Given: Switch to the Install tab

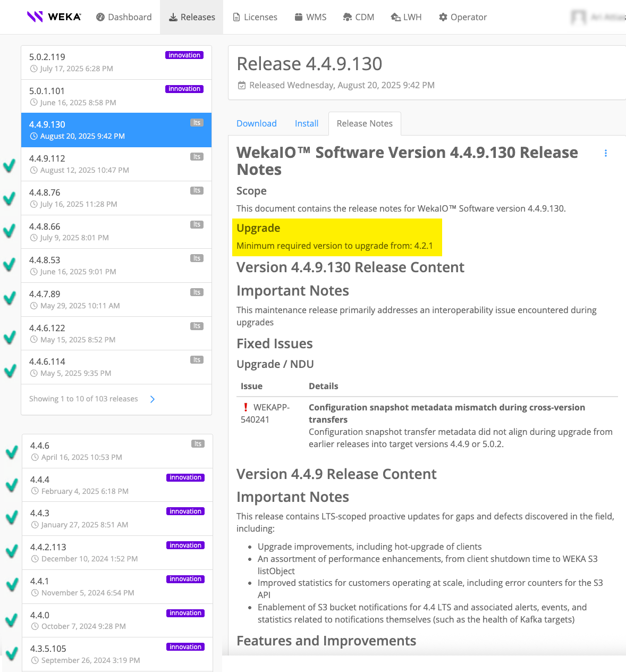Looking at the screenshot, I should 307,123.
